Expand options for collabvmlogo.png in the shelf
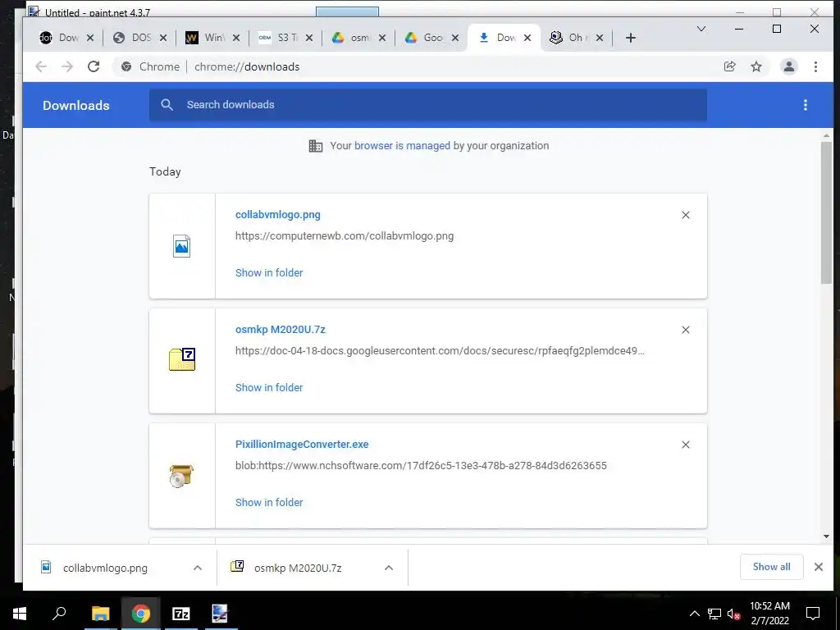Image resolution: width=840 pixels, height=630 pixels. click(x=198, y=568)
